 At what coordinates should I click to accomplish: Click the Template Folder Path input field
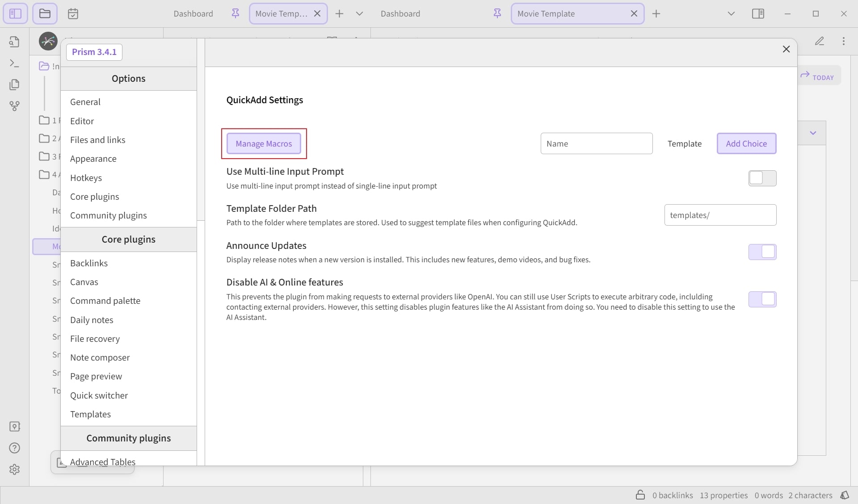tap(720, 215)
